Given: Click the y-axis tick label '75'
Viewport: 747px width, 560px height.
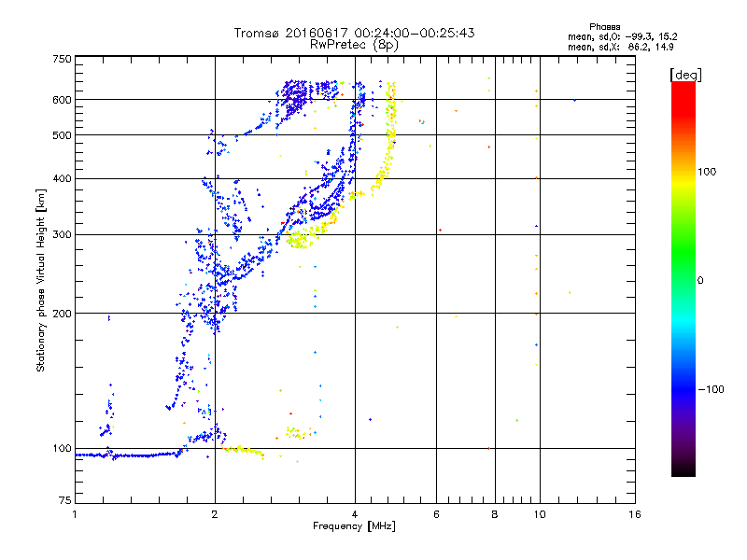Looking at the screenshot, I should tap(65, 500).
